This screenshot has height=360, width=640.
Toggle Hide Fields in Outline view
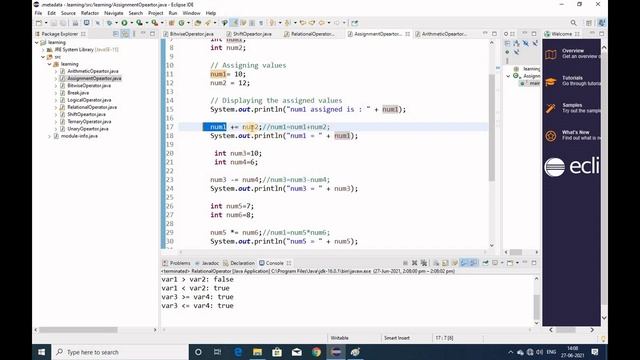[526, 43]
